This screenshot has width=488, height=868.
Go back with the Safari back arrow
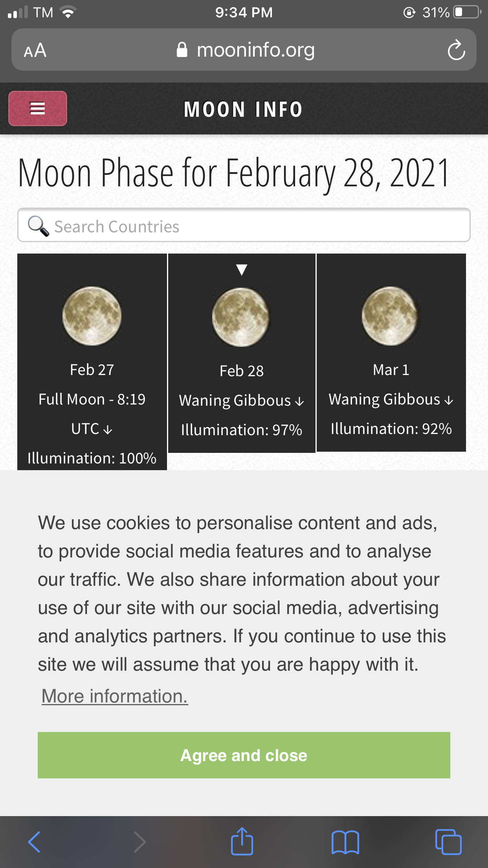(34, 842)
